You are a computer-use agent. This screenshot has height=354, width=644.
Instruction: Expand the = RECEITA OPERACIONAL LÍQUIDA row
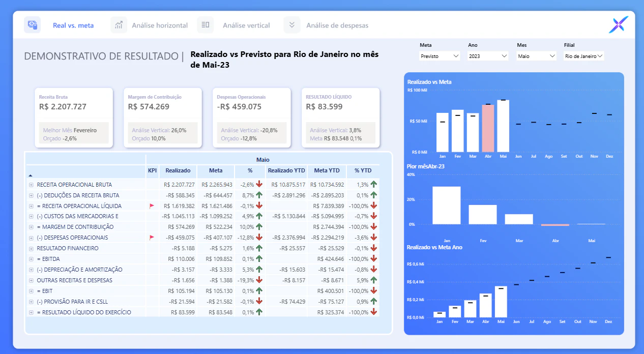[31, 206]
